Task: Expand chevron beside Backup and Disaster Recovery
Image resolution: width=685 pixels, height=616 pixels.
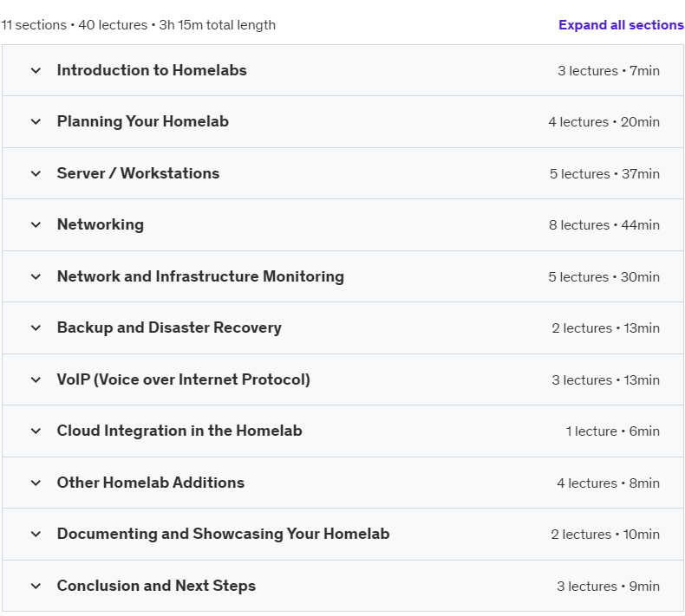Action: click(36, 327)
